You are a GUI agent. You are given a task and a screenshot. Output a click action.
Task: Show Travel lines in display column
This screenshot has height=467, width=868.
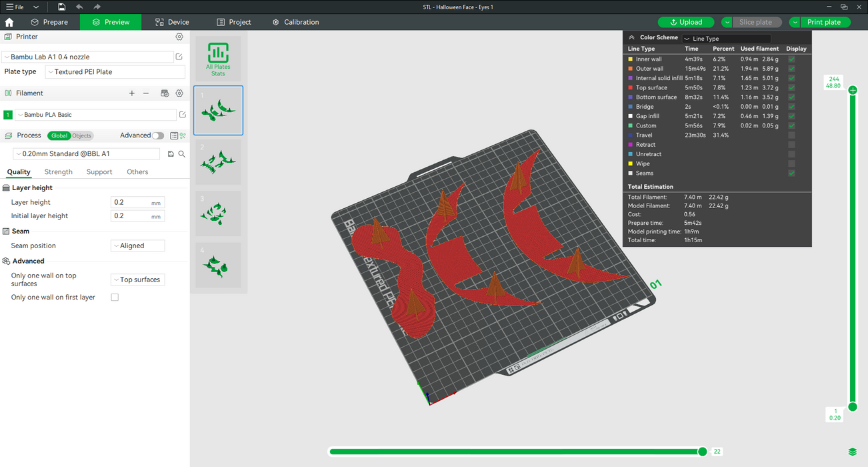click(x=791, y=135)
